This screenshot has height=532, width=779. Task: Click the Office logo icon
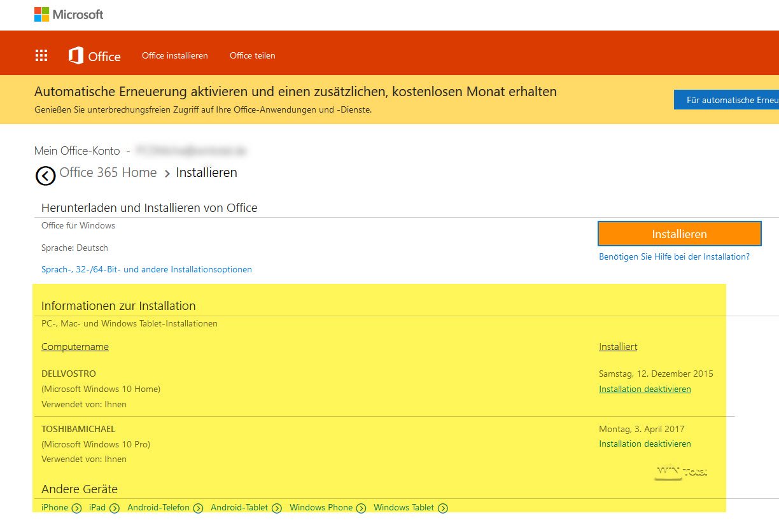pyautogui.click(x=76, y=55)
